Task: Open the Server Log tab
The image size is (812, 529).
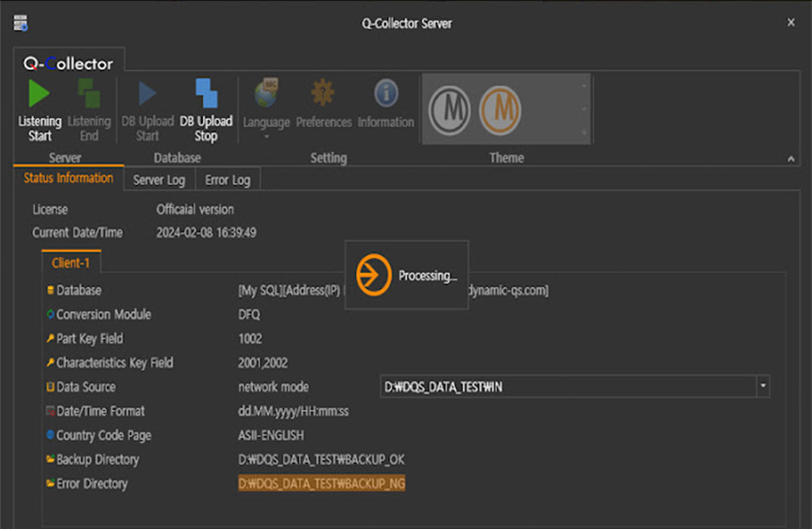Action: tap(159, 179)
